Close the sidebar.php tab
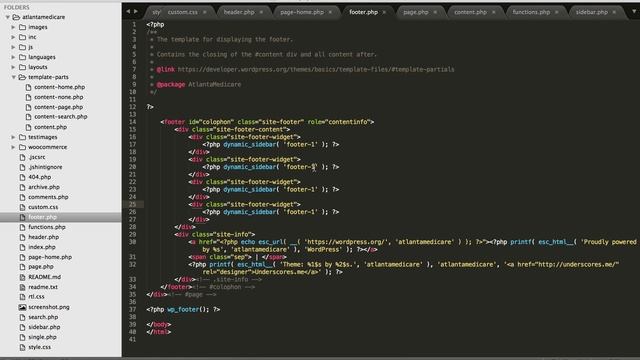This screenshot has width=640, height=360. pos(614,12)
